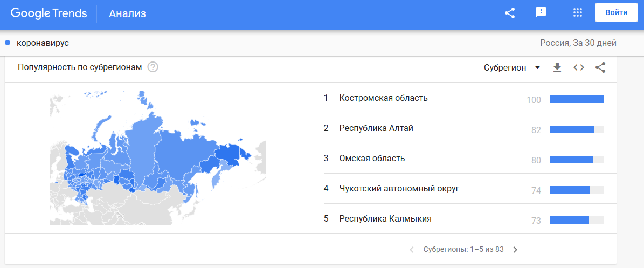The width and height of the screenshot is (644, 268).
Task: Go to next page of subregions
Action: click(515, 250)
